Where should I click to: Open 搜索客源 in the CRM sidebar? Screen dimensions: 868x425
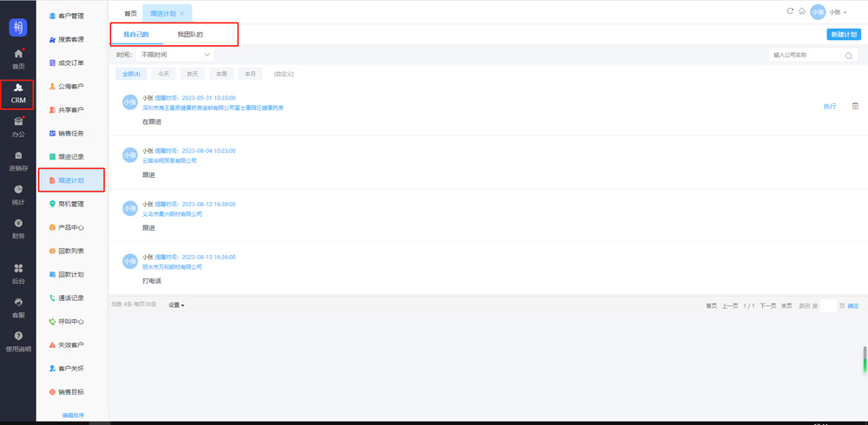67,40
